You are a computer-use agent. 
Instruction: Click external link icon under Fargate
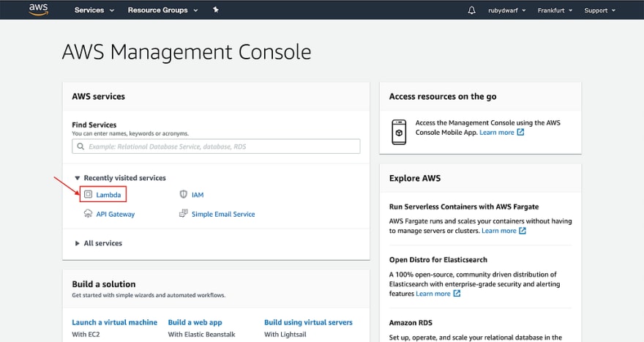point(523,231)
